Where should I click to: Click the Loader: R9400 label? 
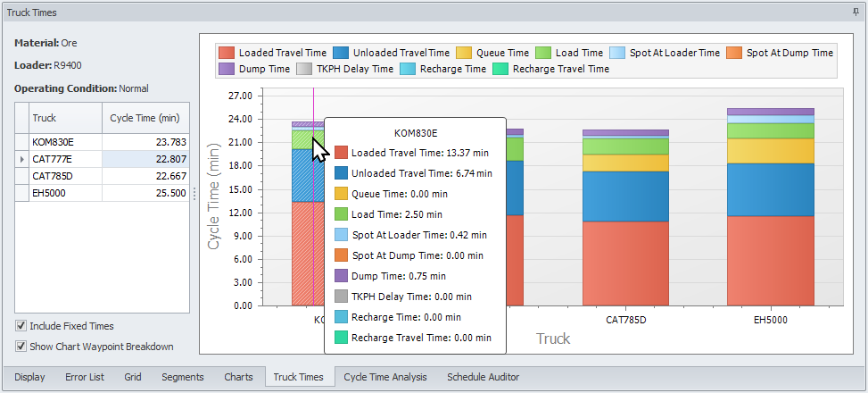click(x=48, y=65)
